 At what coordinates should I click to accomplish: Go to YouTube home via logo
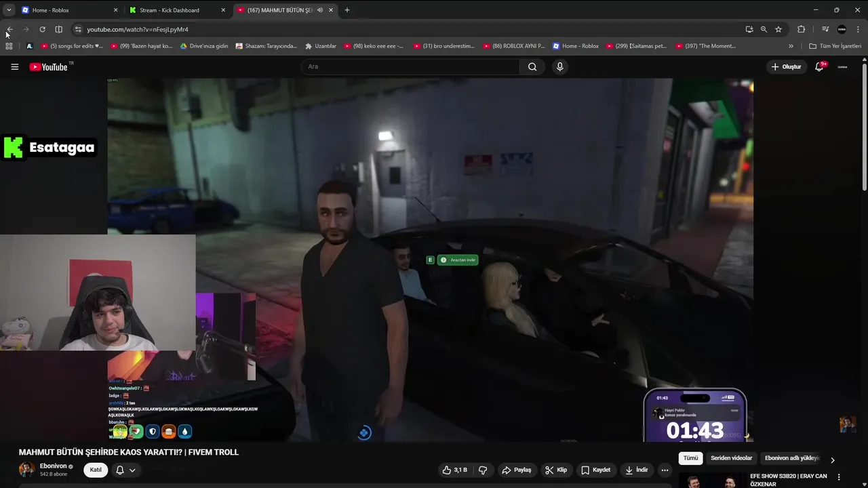tap(49, 66)
